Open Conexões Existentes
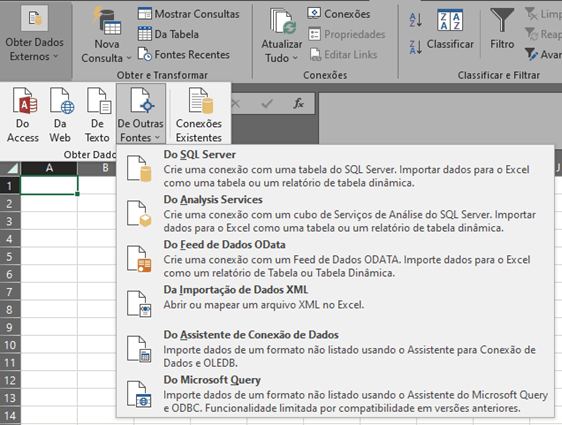The image size is (562, 425). click(x=199, y=115)
